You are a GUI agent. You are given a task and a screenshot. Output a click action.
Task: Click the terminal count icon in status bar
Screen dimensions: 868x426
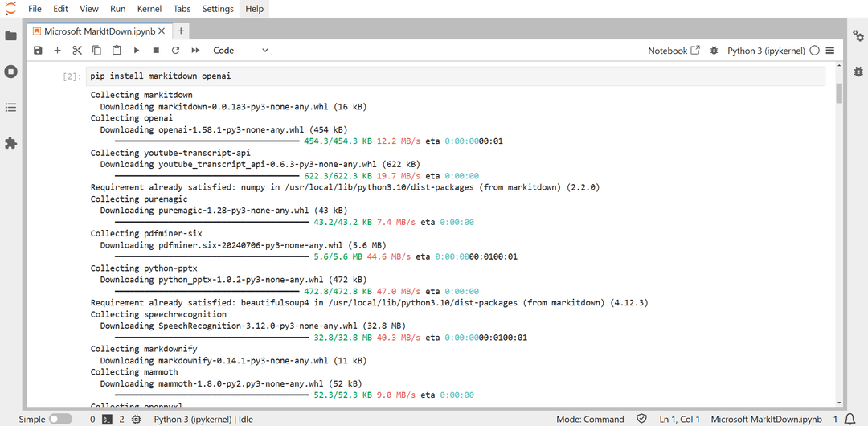click(108, 420)
